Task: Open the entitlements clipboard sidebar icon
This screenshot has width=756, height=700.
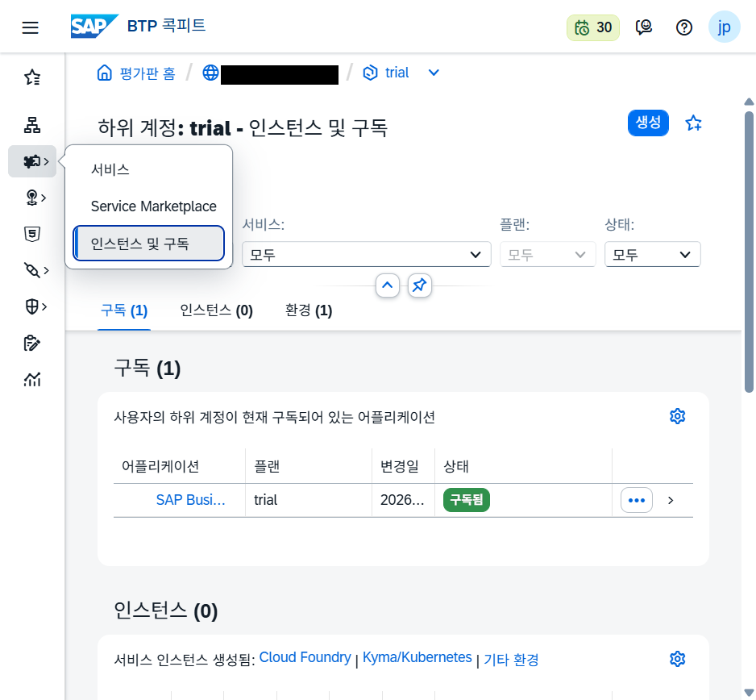Action: click(31, 343)
